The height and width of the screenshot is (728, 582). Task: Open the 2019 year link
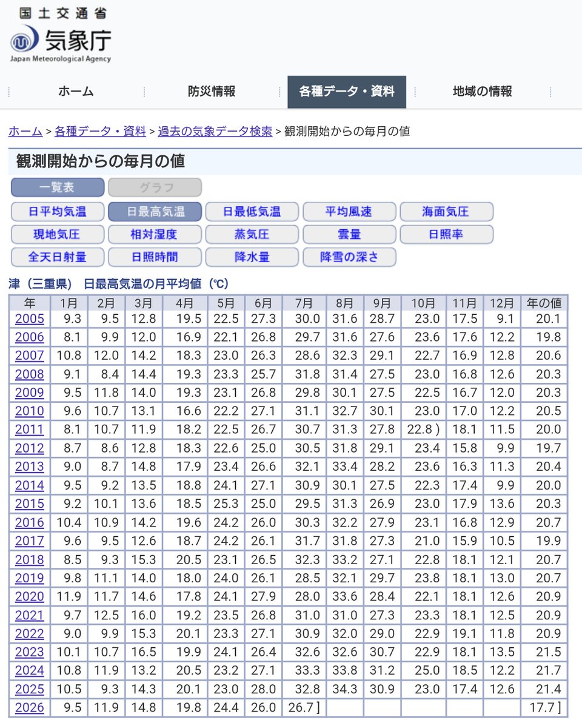click(30, 578)
